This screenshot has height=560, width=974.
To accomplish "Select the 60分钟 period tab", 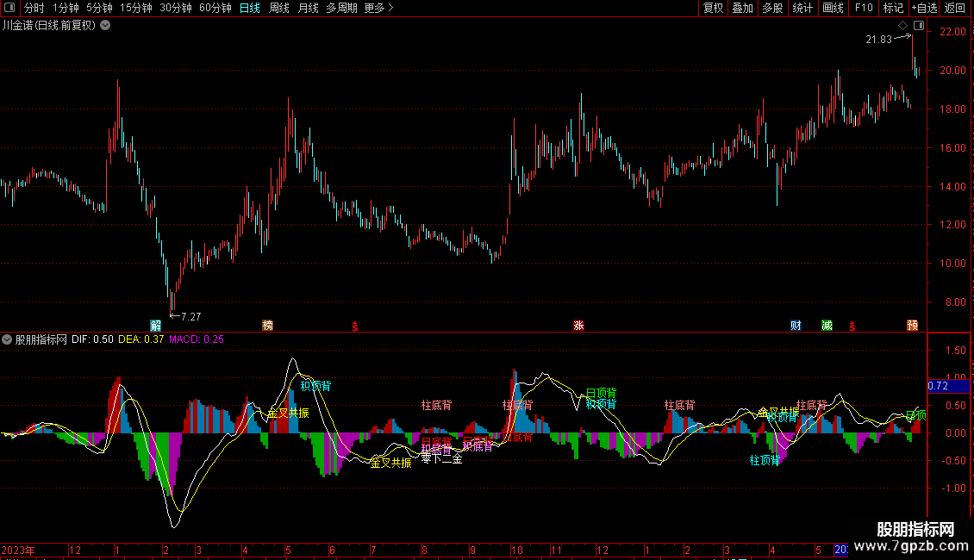I will [x=215, y=8].
